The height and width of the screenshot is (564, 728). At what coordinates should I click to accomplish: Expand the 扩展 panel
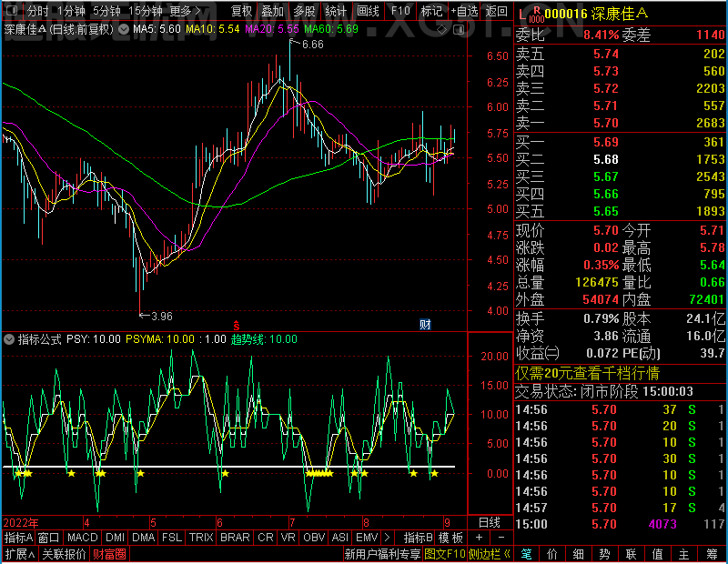tap(20, 554)
